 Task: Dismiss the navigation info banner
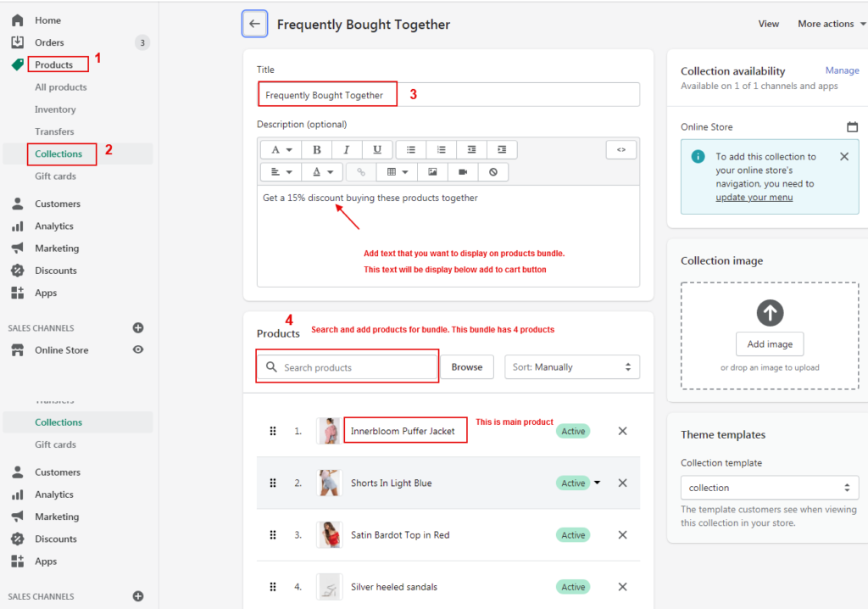tap(843, 157)
